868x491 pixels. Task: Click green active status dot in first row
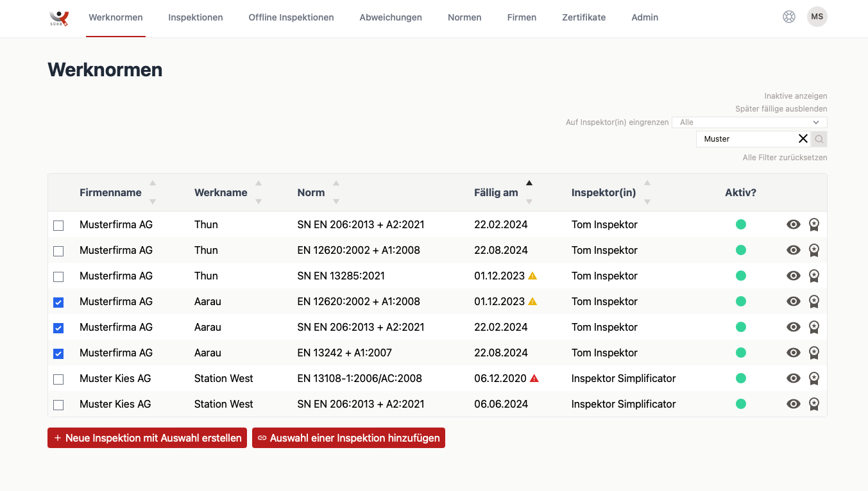(x=741, y=224)
